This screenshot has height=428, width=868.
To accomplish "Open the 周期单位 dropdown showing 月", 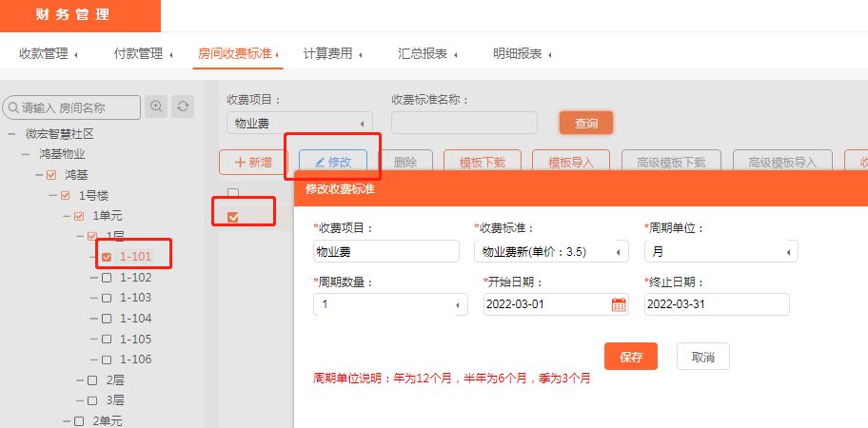I will point(720,251).
